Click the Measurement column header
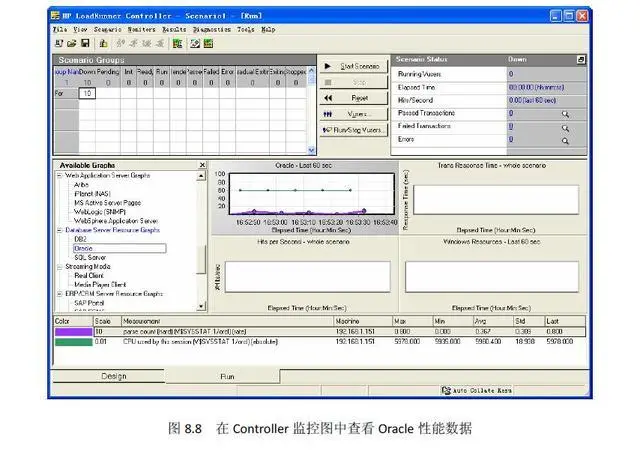 pyautogui.click(x=228, y=321)
